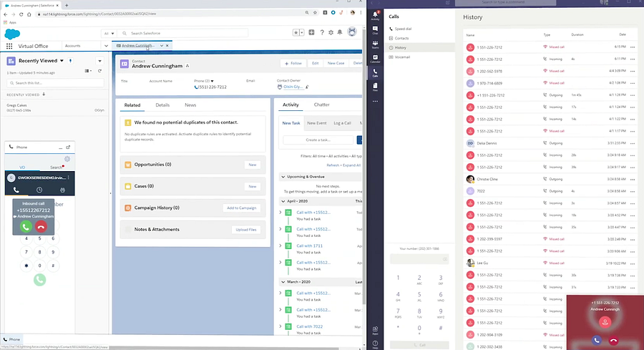Screen dimensions: 644x350
Task: Select Delia Dennis call history row
Action: [551, 143]
